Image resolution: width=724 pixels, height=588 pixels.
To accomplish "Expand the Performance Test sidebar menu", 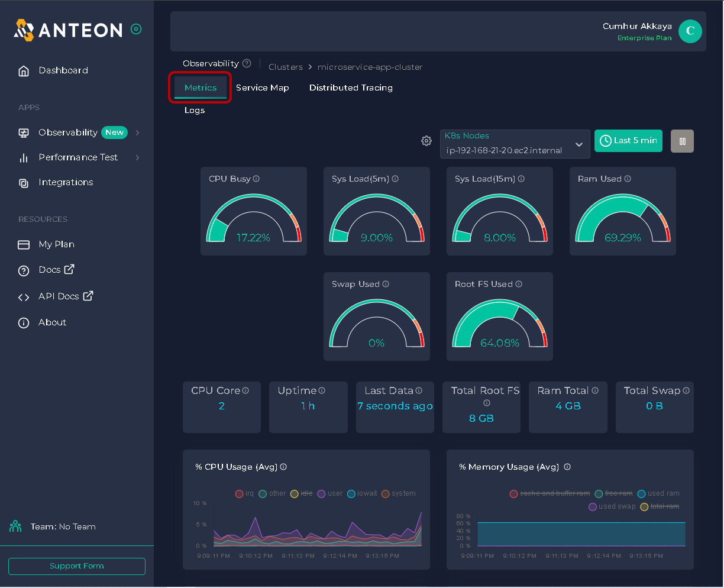I will (x=137, y=157).
